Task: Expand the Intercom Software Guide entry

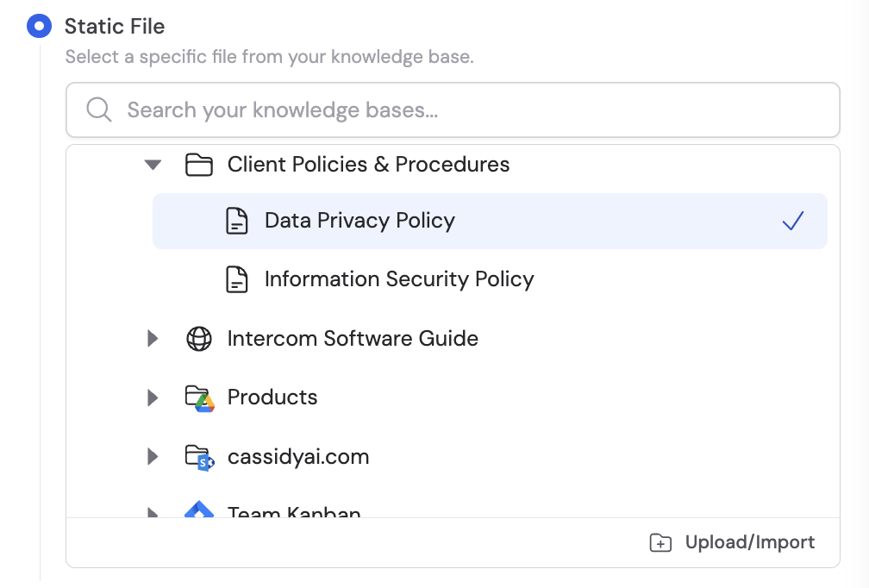Action: [153, 338]
